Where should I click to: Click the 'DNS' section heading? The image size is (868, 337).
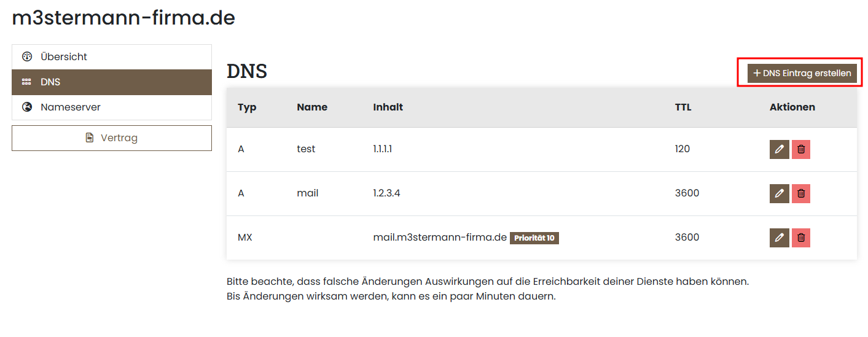[247, 72]
